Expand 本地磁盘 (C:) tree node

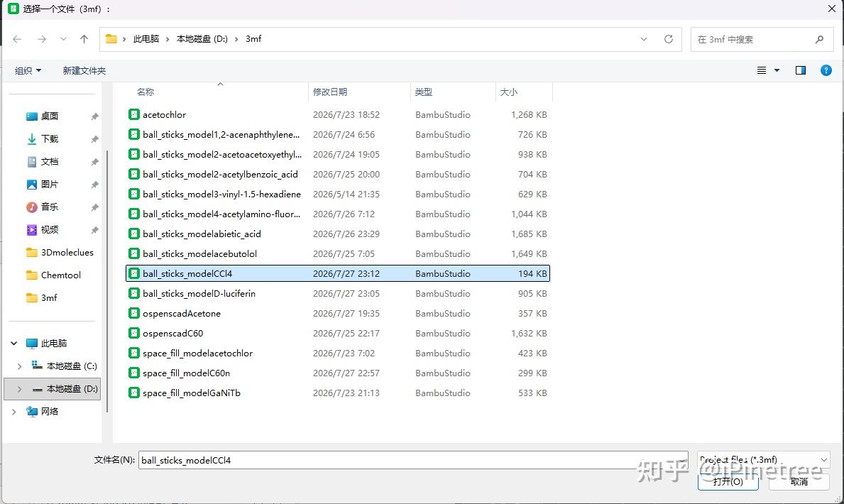pos(19,366)
